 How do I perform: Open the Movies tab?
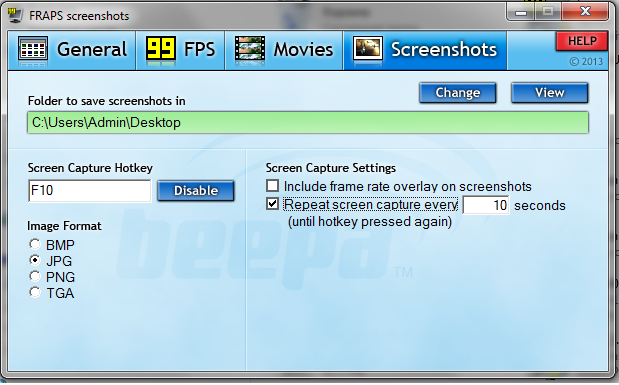point(284,51)
